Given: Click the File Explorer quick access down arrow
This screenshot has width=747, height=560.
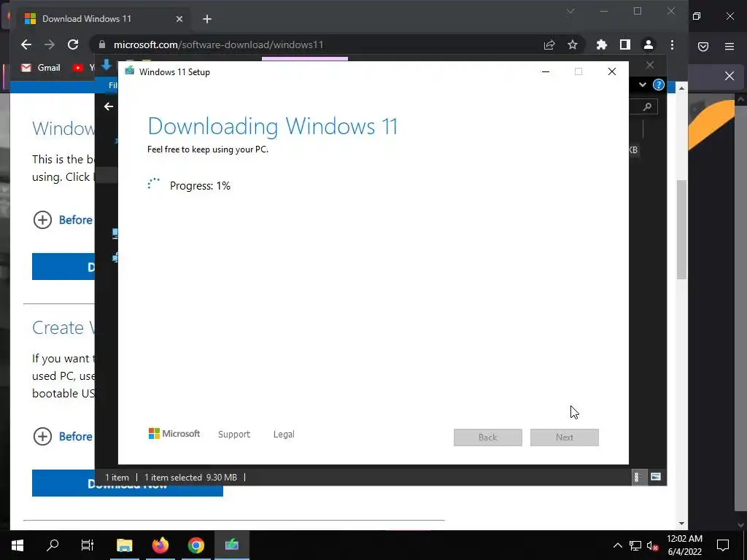Looking at the screenshot, I should pos(107,65).
